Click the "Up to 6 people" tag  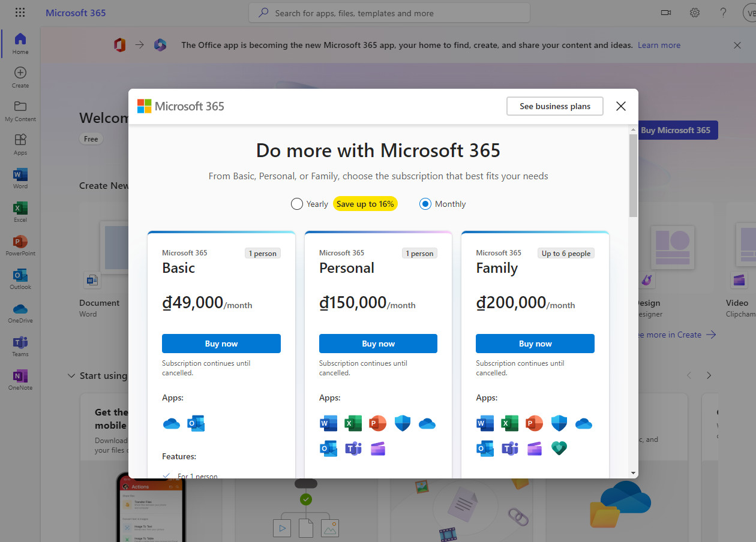click(x=566, y=253)
